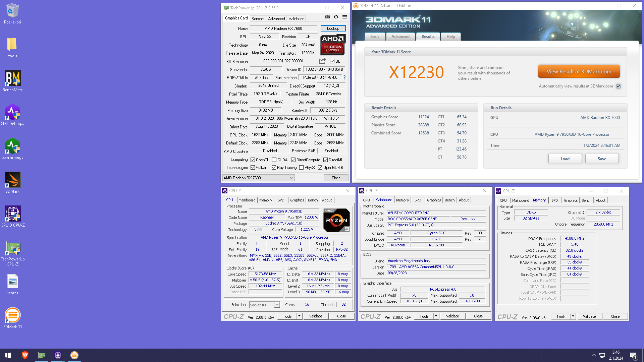This screenshot has width=644, height=362.
Task: Click View Result at 3DMark.com
Action: tap(579, 72)
